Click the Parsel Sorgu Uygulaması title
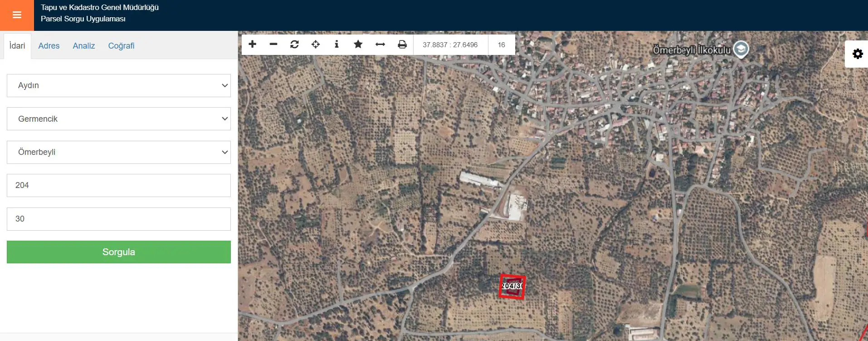This screenshot has height=341, width=868. pyautogui.click(x=83, y=19)
